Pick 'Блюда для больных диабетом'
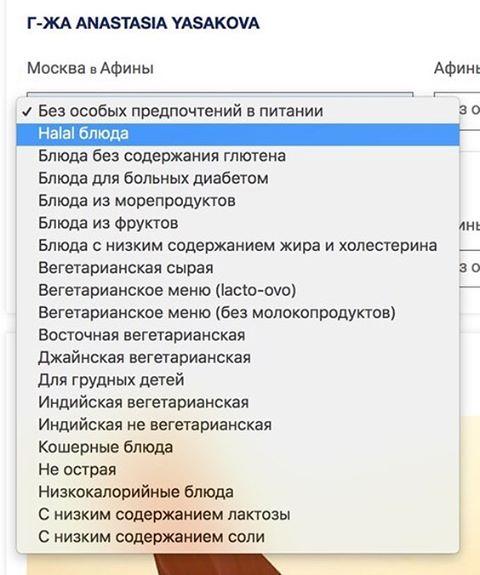The height and width of the screenshot is (575, 480). 238,178
